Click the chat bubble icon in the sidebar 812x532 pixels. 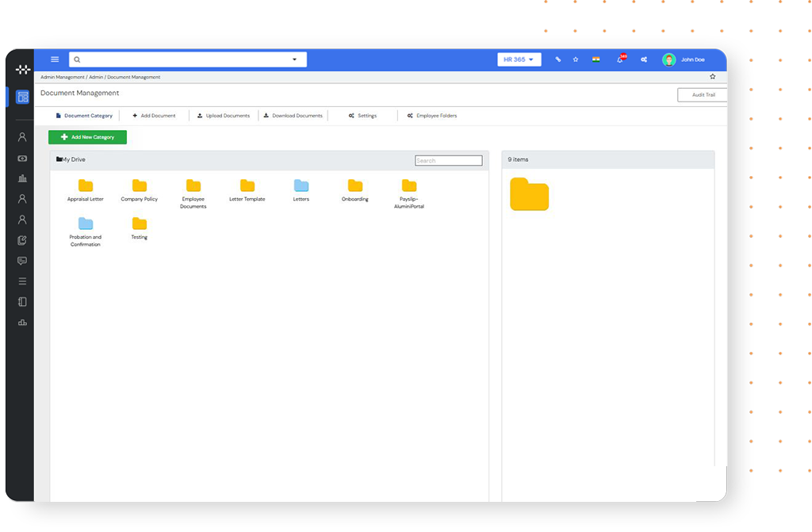coord(22,260)
